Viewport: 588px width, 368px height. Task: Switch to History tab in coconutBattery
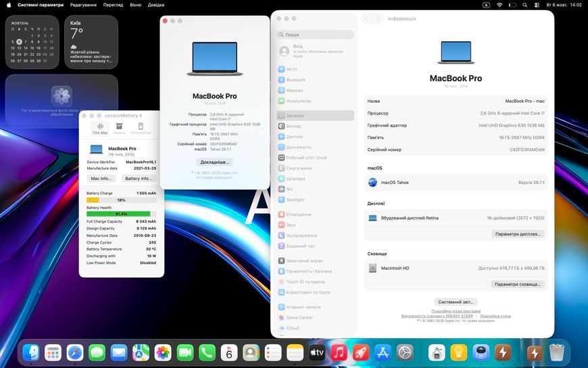[x=119, y=129]
